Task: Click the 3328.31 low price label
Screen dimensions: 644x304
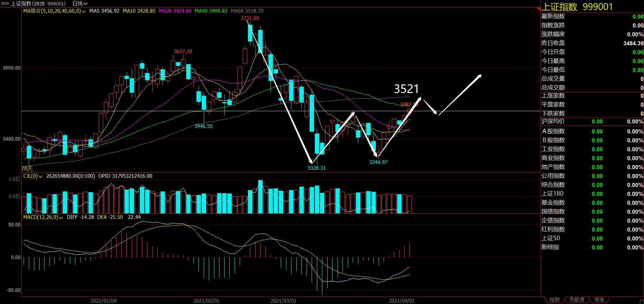Action: (317, 168)
